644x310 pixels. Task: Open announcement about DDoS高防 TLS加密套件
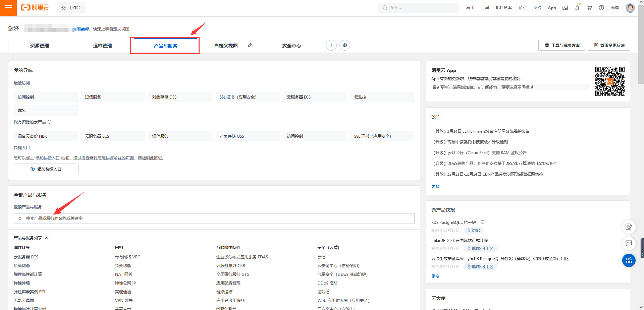495,164
